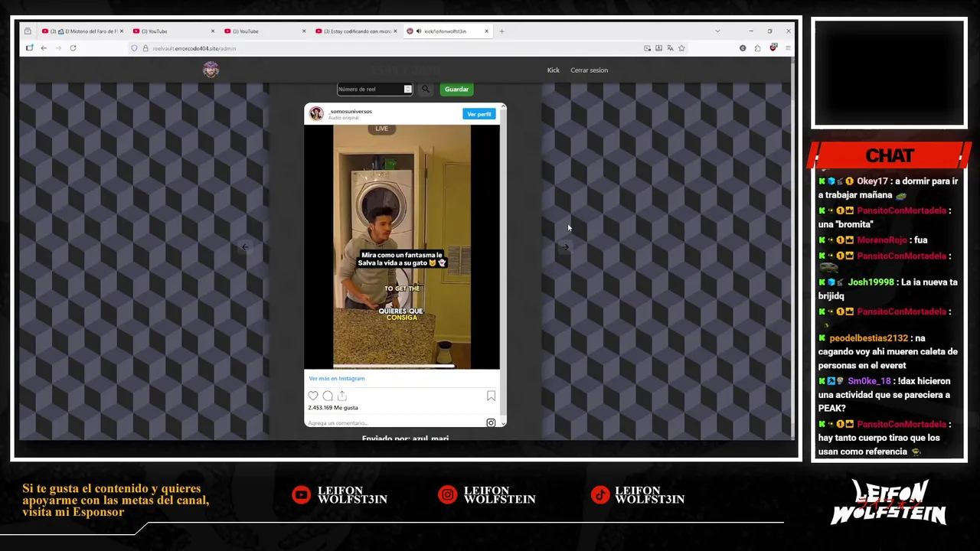Open 'Ver más en Instagram' link
Viewport: 980px width, 551px height.
point(337,378)
